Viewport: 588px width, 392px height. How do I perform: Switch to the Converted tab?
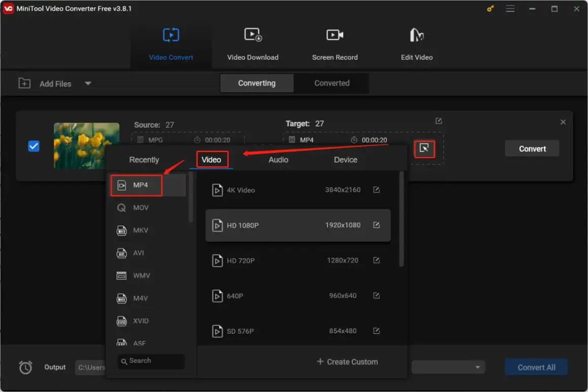(x=332, y=83)
